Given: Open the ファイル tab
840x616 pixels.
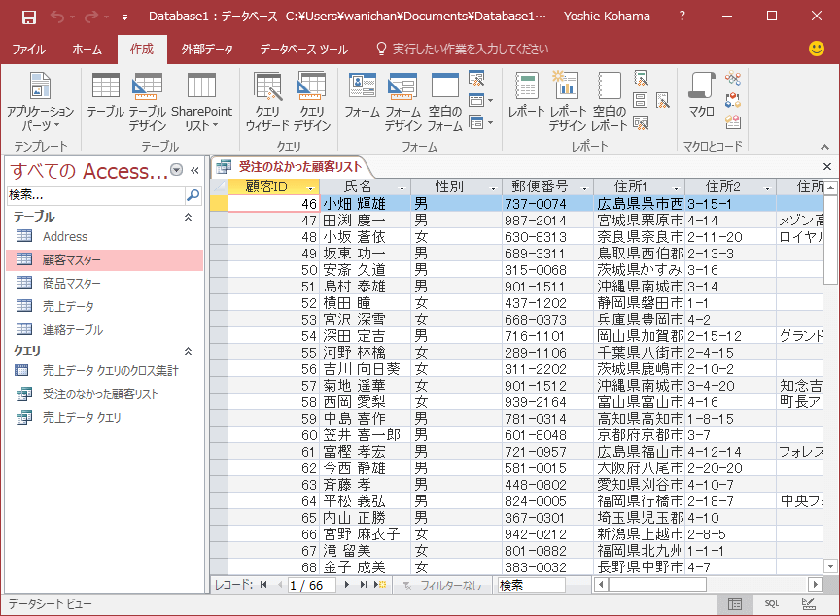Looking at the screenshot, I should 29,50.
